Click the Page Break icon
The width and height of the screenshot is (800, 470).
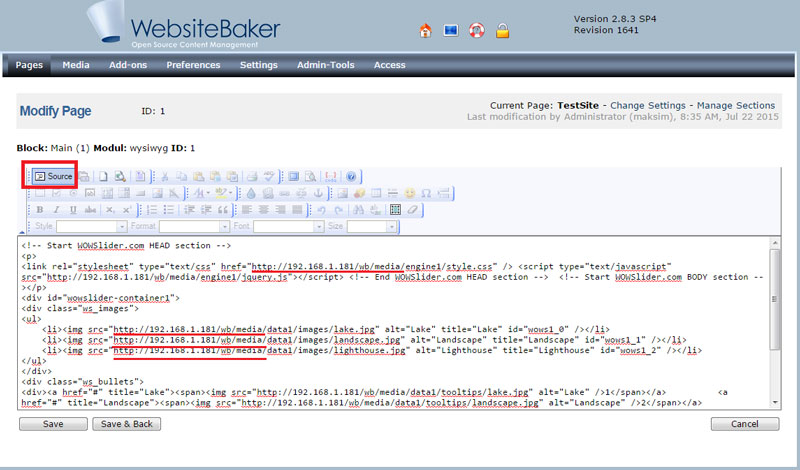[x=444, y=193]
